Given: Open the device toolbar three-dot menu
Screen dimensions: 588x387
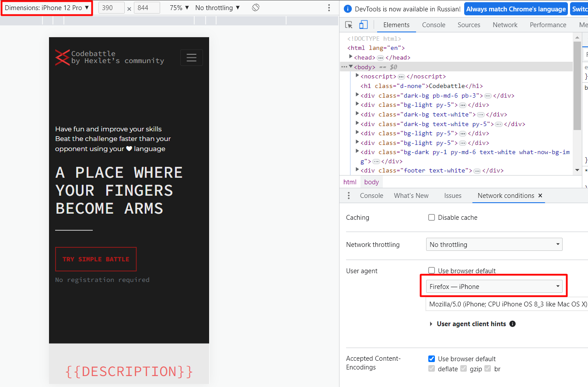Looking at the screenshot, I should click(329, 8).
